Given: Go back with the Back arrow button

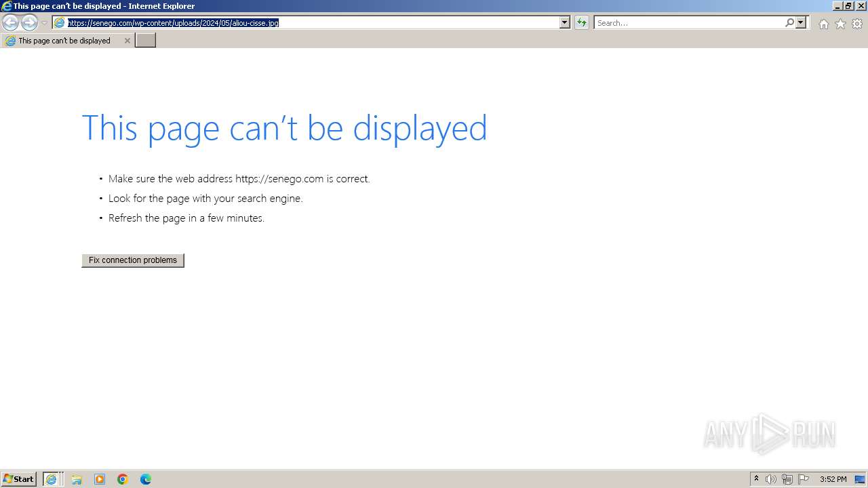Looking at the screenshot, I should [10, 23].
